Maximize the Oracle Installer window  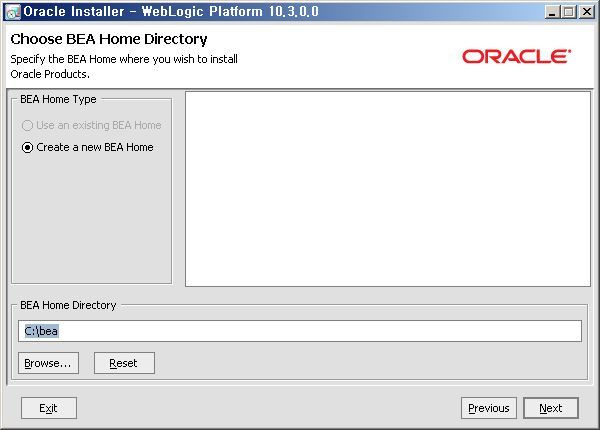click(x=569, y=12)
